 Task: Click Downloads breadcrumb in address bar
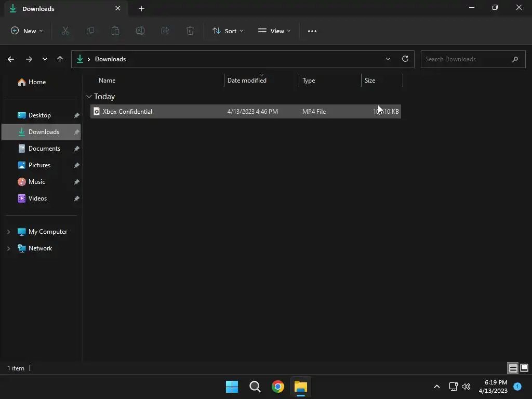point(110,59)
